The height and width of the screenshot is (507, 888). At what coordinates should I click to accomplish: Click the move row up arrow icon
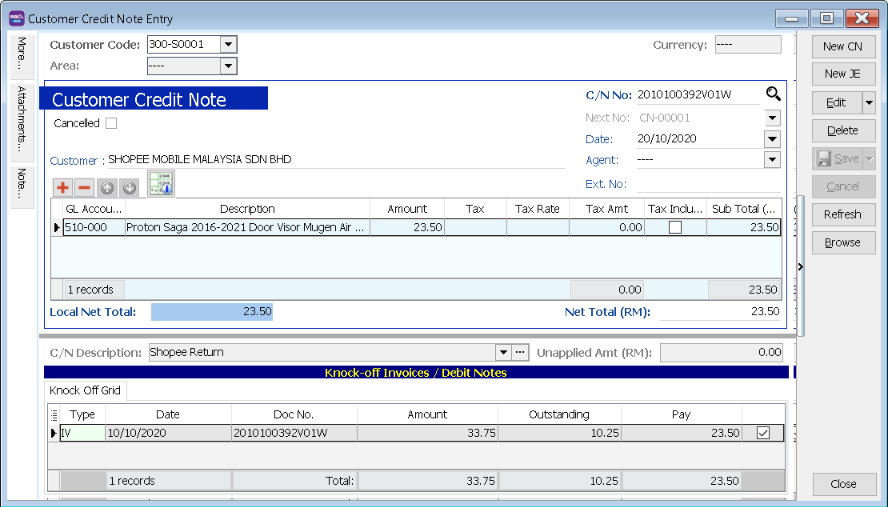pyautogui.click(x=107, y=188)
